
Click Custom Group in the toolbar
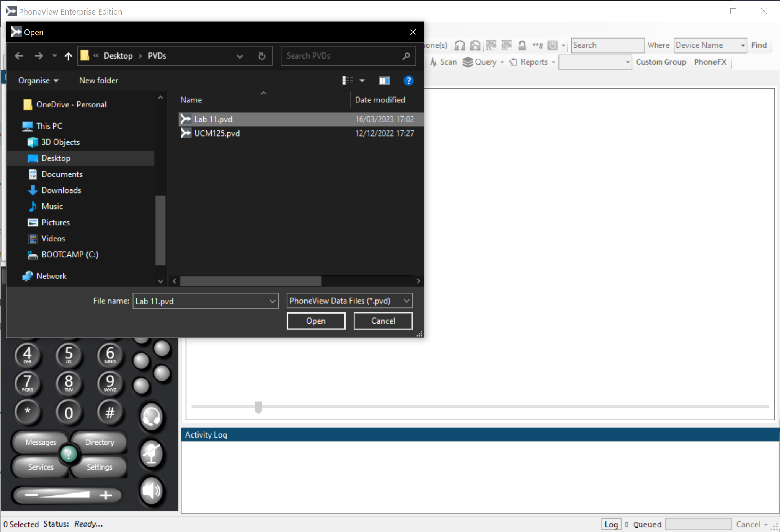[661, 62]
